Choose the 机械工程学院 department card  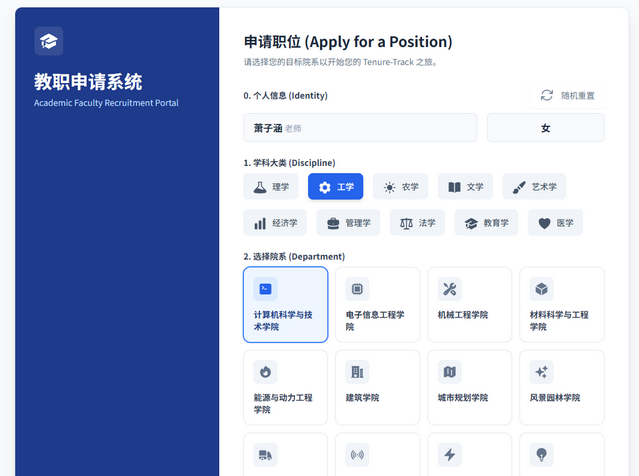click(x=469, y=304)
